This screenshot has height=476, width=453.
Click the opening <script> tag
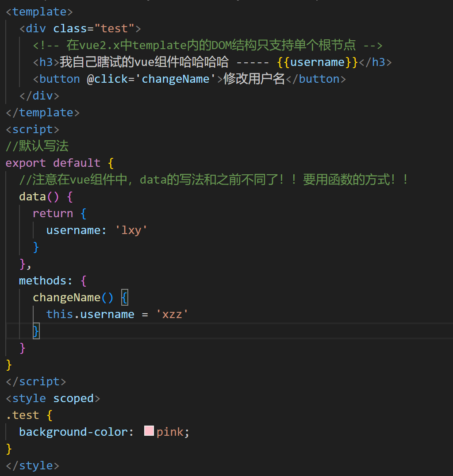tap(32, 130)
